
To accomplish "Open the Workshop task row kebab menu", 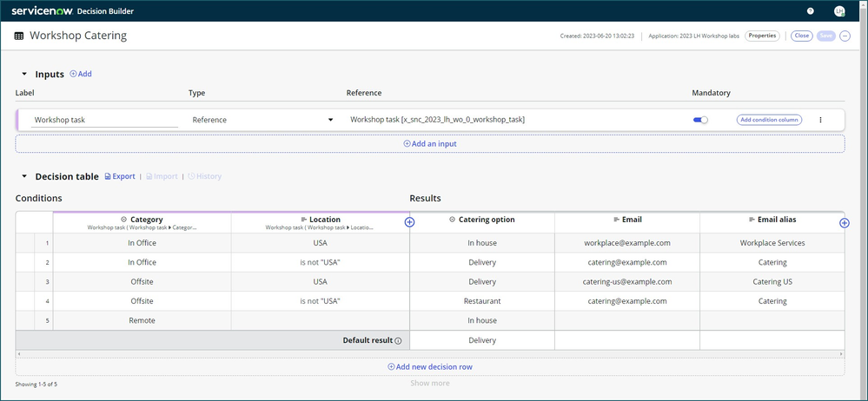I will (820, 120).
